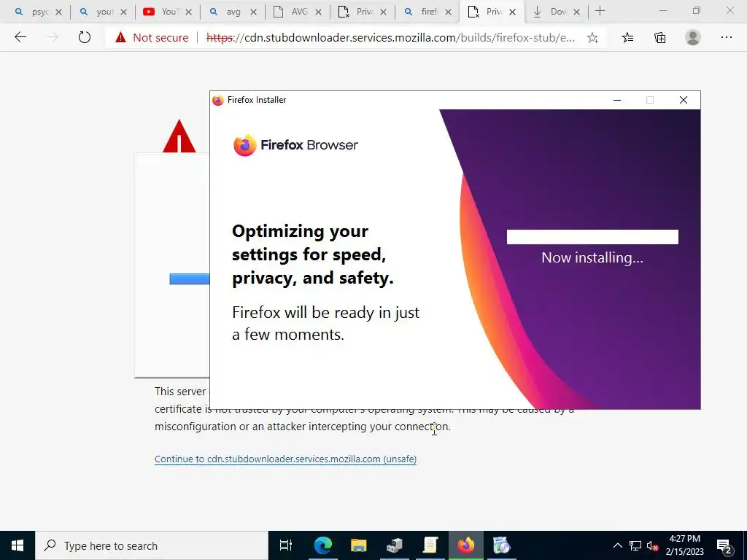Close the Firefox Installer window

683,100
